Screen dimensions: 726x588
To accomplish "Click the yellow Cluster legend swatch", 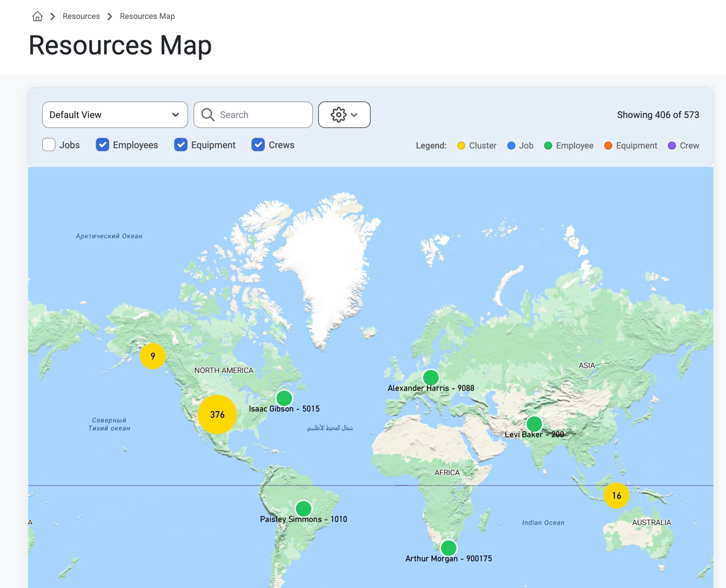I will (x=461, y=146).
